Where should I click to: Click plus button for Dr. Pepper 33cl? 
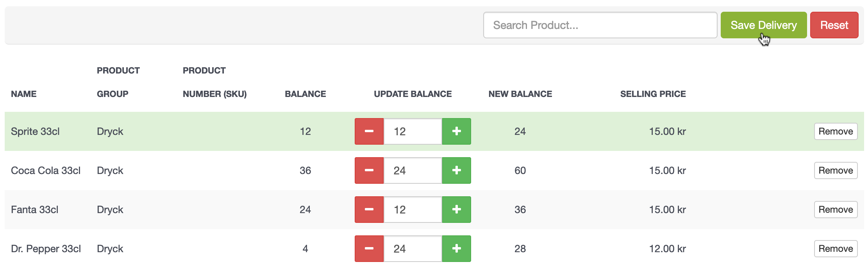[457, 249]
